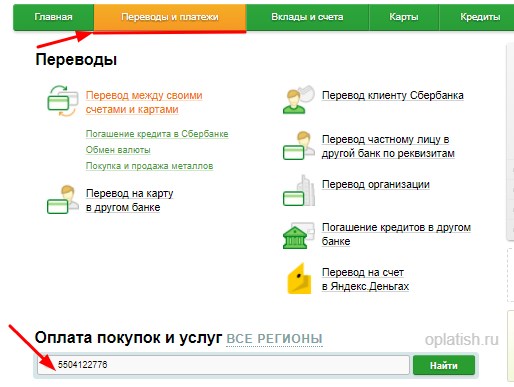Viewport: 514px width, 387px height.
Task: Open Погашение кредитов в другом банке link
Action: [396, 234]
